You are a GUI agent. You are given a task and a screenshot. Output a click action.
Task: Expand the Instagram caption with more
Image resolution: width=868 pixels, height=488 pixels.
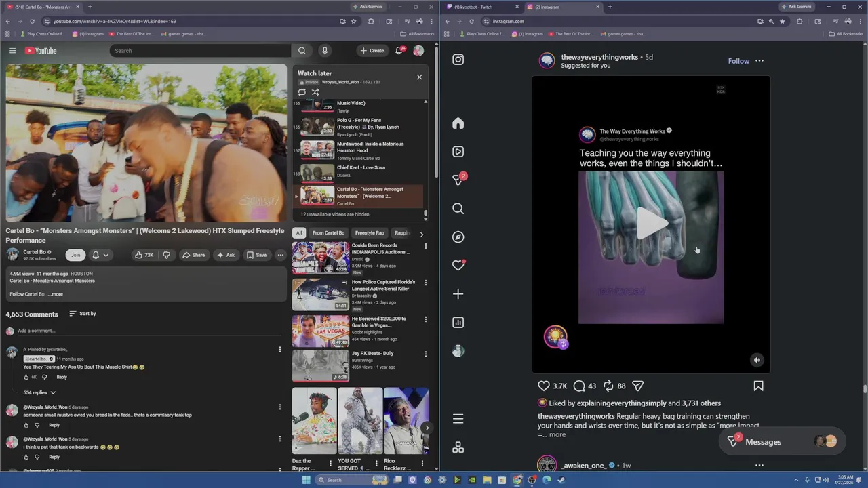557,434
